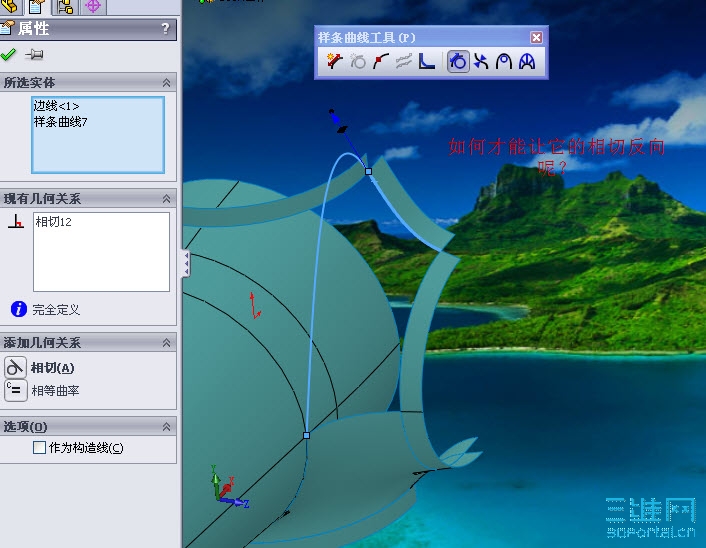
Task: Toggle Show Spline Handles tool
Action: (458, 61)
